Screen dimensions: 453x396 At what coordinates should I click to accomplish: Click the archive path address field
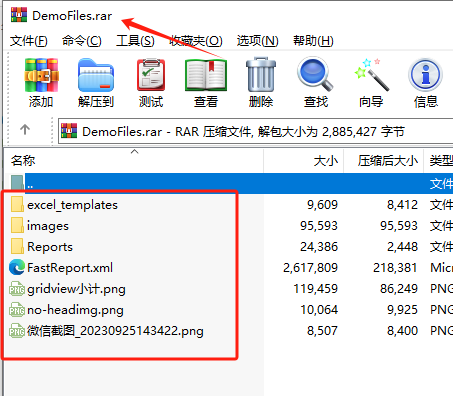(256, 131)
